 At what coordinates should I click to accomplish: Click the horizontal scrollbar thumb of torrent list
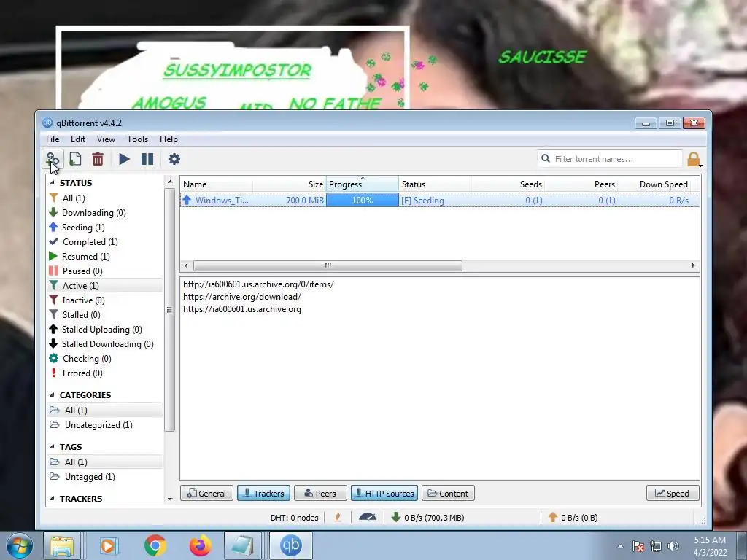click(x=328, y=265)
